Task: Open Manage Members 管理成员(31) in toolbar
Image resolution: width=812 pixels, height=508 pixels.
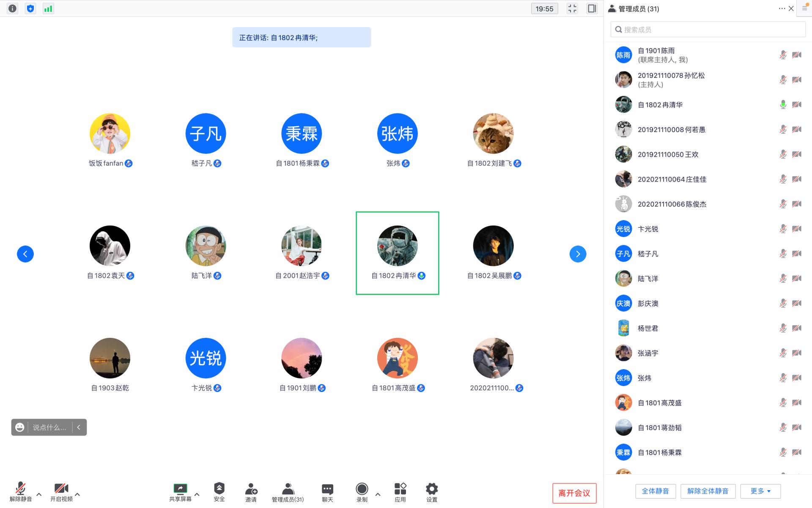Action: [288, 492]
